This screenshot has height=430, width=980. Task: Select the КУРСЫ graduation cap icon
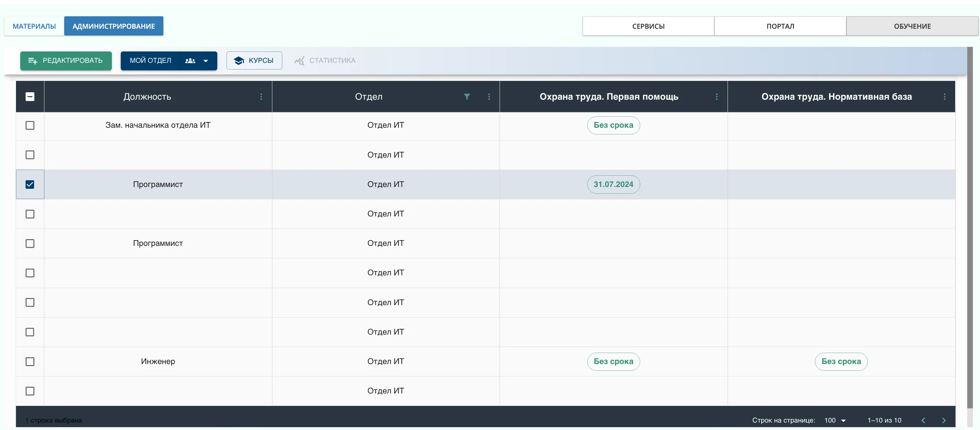pos(238,60)
